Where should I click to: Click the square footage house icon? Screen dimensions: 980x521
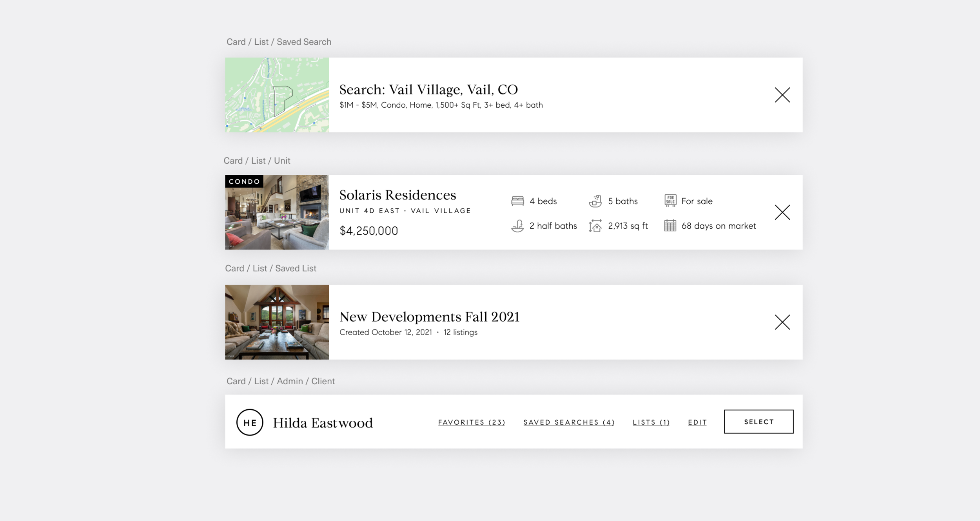[595, 226]
